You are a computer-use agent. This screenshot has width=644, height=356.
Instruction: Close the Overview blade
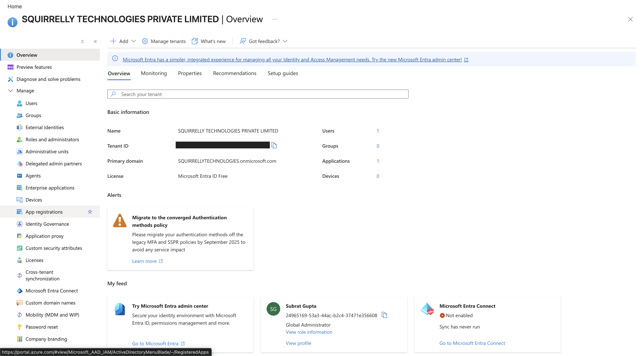tap(630, 19)
